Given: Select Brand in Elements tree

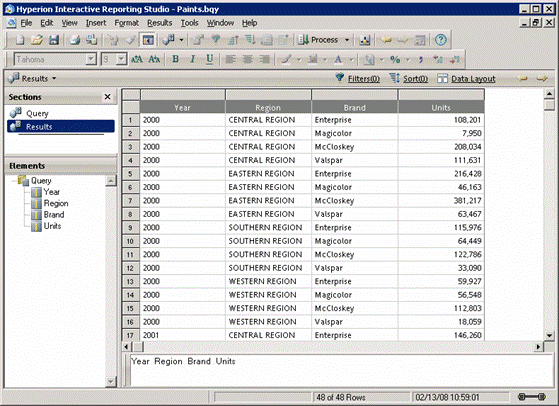Looking at the screenshot, I should pyautogui.click(x=54, y=215).
